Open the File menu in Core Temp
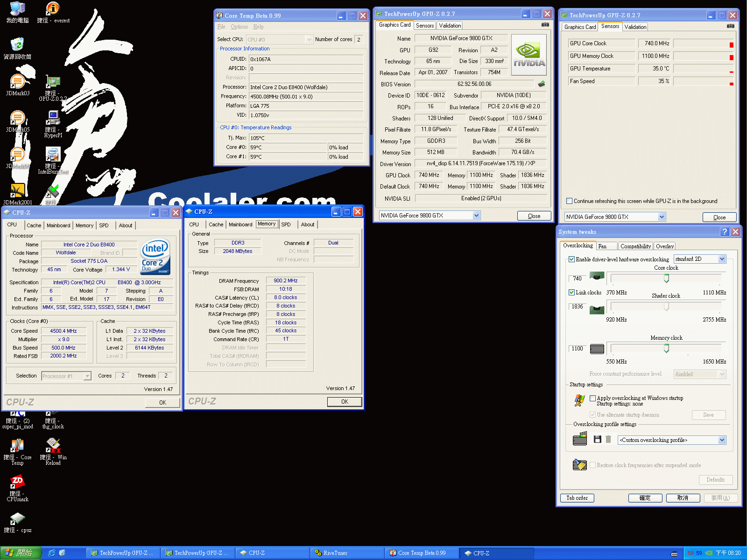This screenshot has width=747, height=560. coord(221,27)
